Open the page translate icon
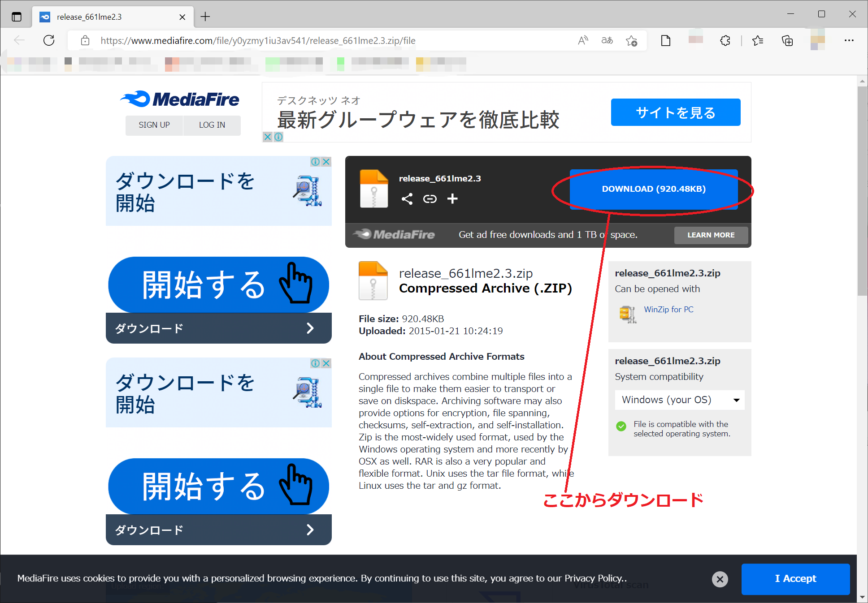The width and height of the screenshot is (868, 603). [607, 41]
